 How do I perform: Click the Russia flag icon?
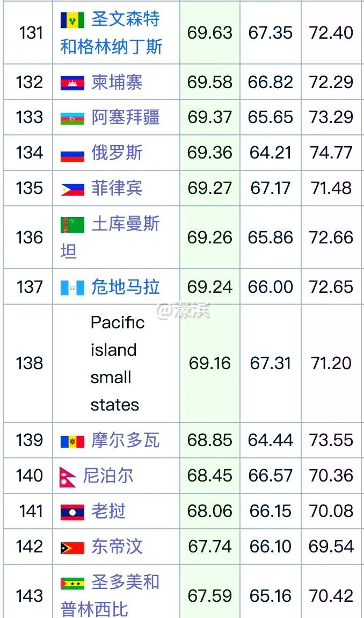72,154
